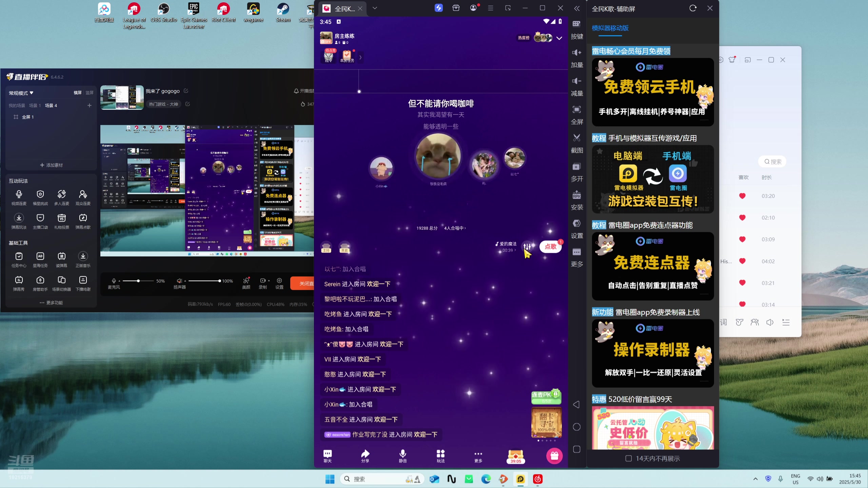Open 场景切换器 tool

coord(61,283)
